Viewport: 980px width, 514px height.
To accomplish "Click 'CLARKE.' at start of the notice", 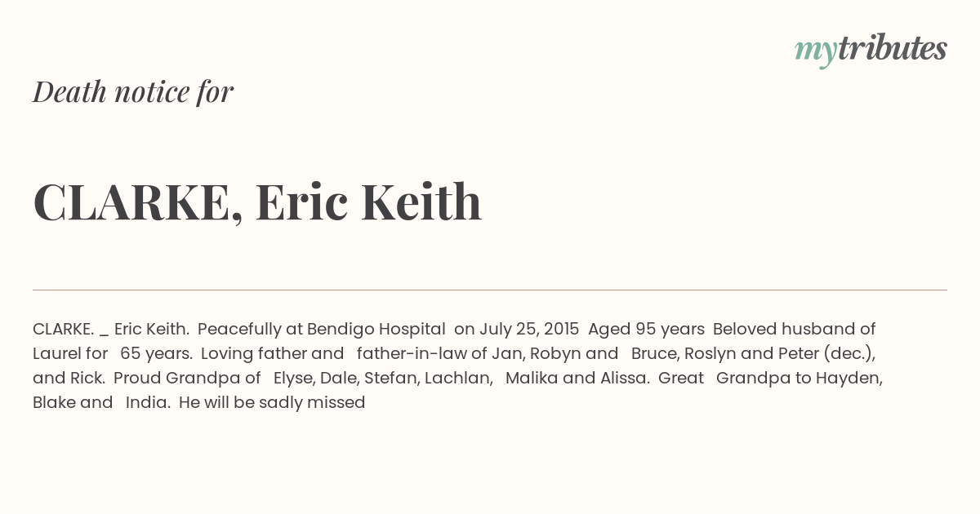I will pos(63,329).
